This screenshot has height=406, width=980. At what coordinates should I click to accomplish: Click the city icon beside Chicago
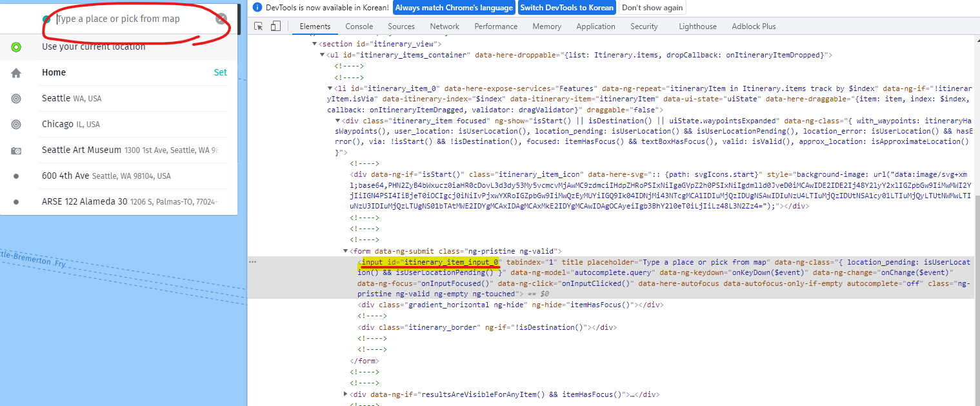pos(16,124)
